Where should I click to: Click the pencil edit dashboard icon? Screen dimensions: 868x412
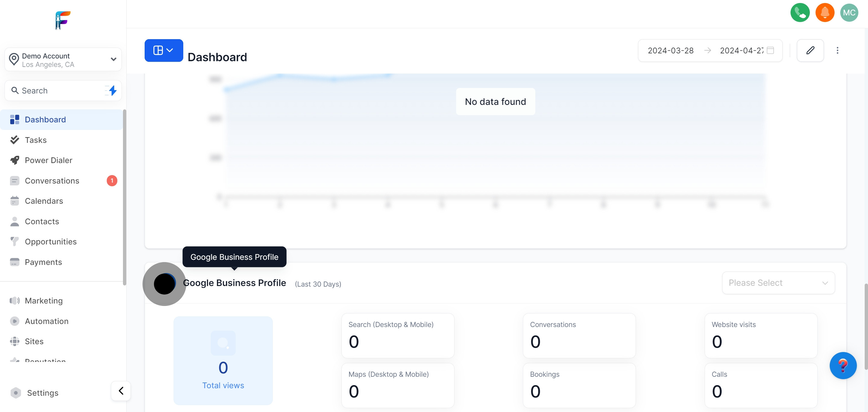[x=810, y=51]
